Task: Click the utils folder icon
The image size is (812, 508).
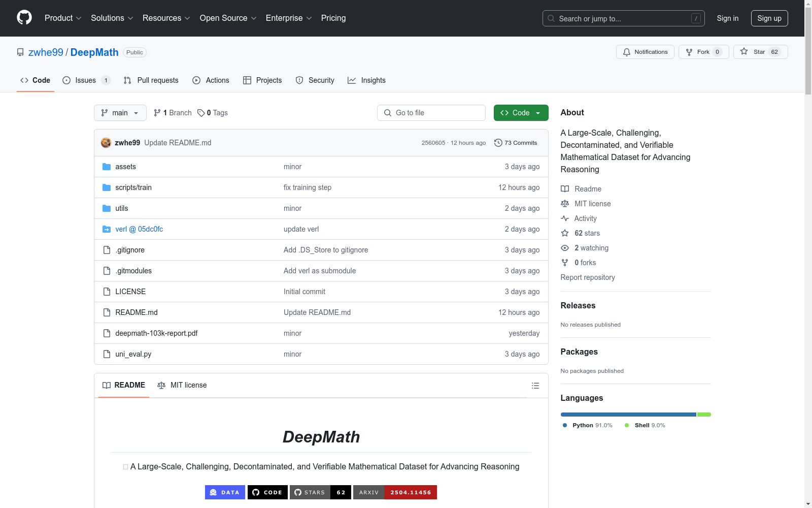Action: (x=107, y=208)
